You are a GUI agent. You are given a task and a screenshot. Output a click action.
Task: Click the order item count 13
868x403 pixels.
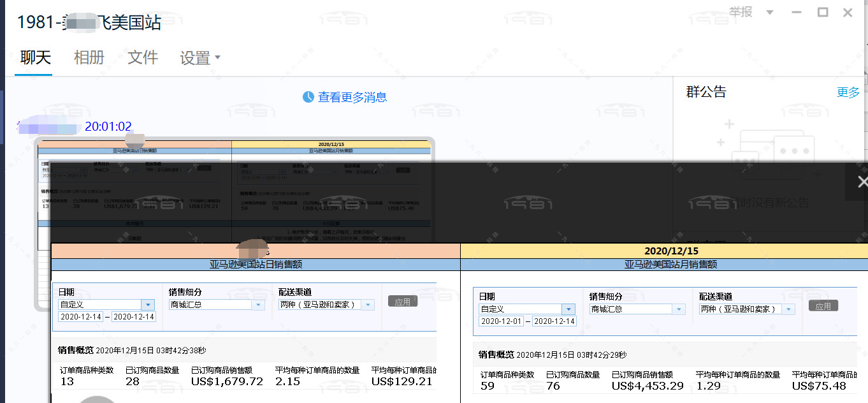click(x=67, y=382)
